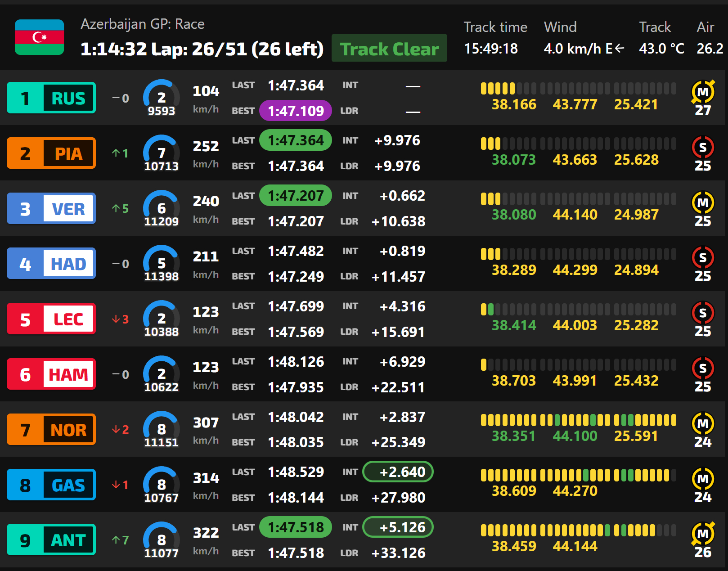
Task: Click track temperature 43.0 °C
Action: (661, 49)
